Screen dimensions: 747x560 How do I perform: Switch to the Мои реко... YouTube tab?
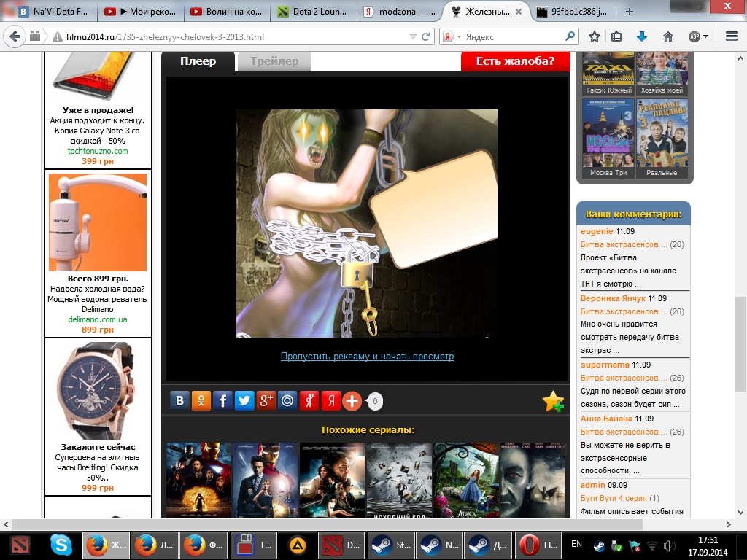(x=140, y=12)
